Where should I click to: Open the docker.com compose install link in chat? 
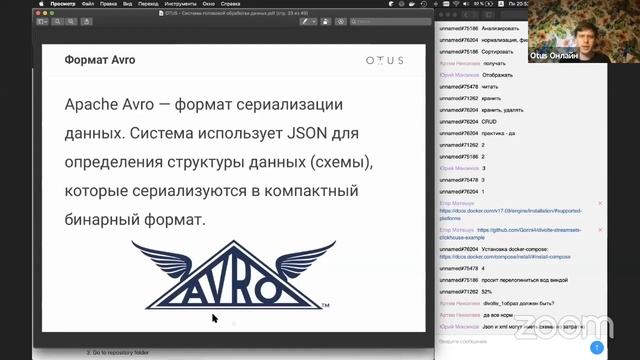[x=505, y=257]
